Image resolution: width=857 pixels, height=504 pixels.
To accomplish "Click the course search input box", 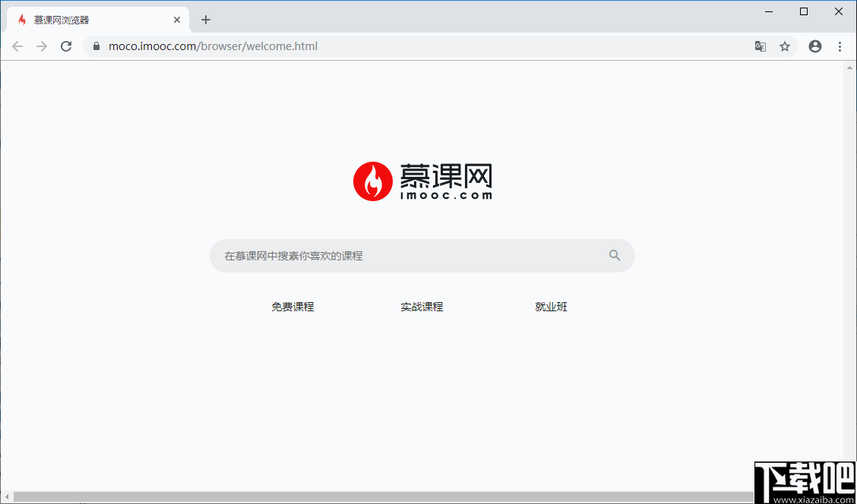I will [380, 255].
